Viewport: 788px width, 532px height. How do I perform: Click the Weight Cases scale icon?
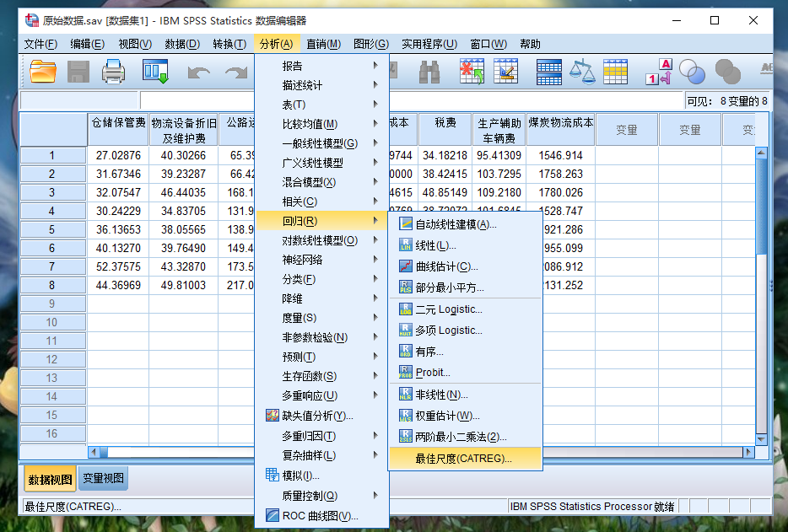[x=582, y=72]
